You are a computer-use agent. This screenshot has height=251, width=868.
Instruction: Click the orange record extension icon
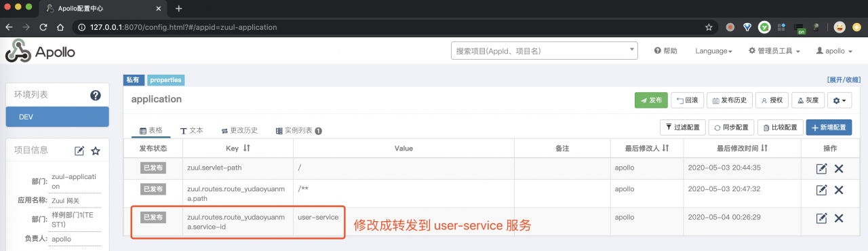coord(730,27)
